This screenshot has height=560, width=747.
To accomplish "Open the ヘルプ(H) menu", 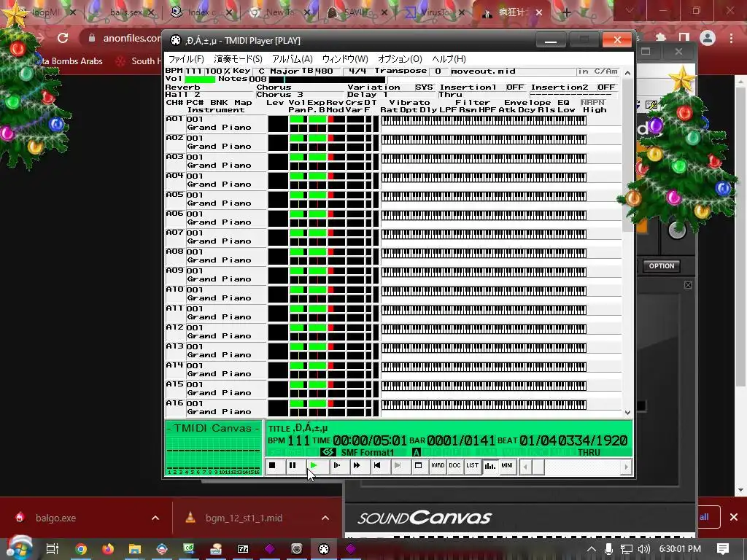I will [449, 59].
